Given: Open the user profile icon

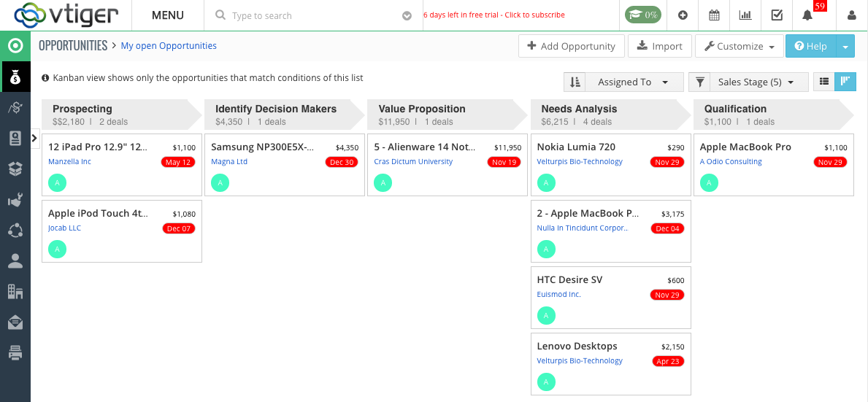Looking at the screenshot, I should [x=851, y=15].
